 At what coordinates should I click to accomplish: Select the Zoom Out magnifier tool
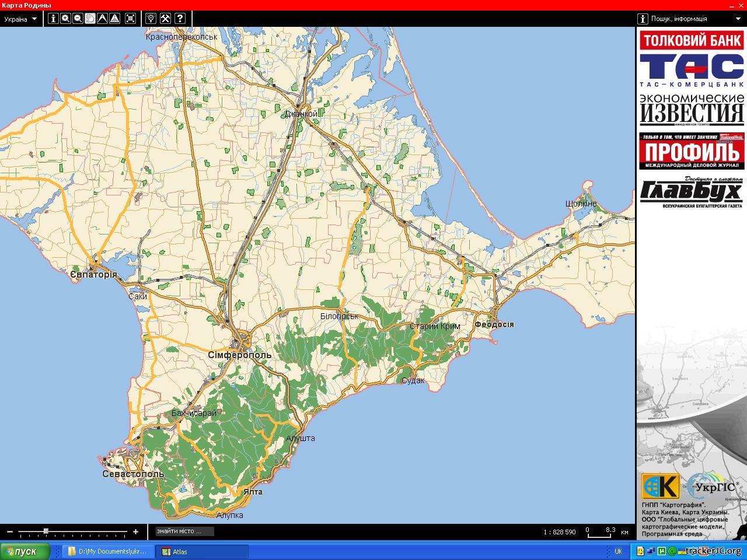click(x=78, y=19)
